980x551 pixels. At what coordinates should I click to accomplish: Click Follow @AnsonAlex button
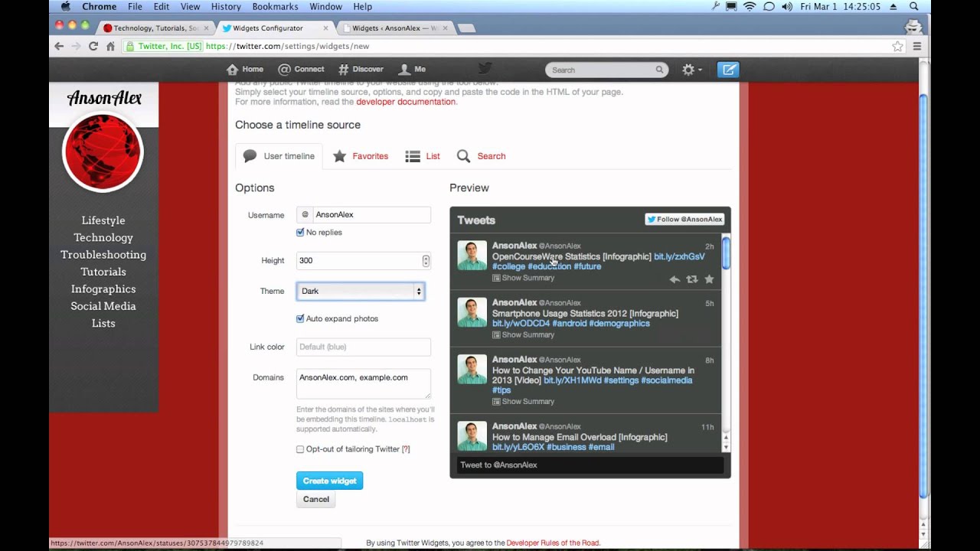coord(684,219)
